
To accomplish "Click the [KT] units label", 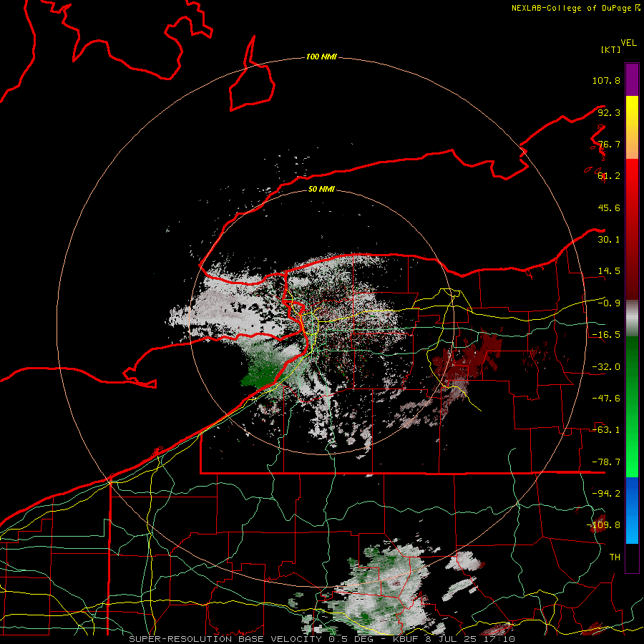I will click(x=610, y=49).
